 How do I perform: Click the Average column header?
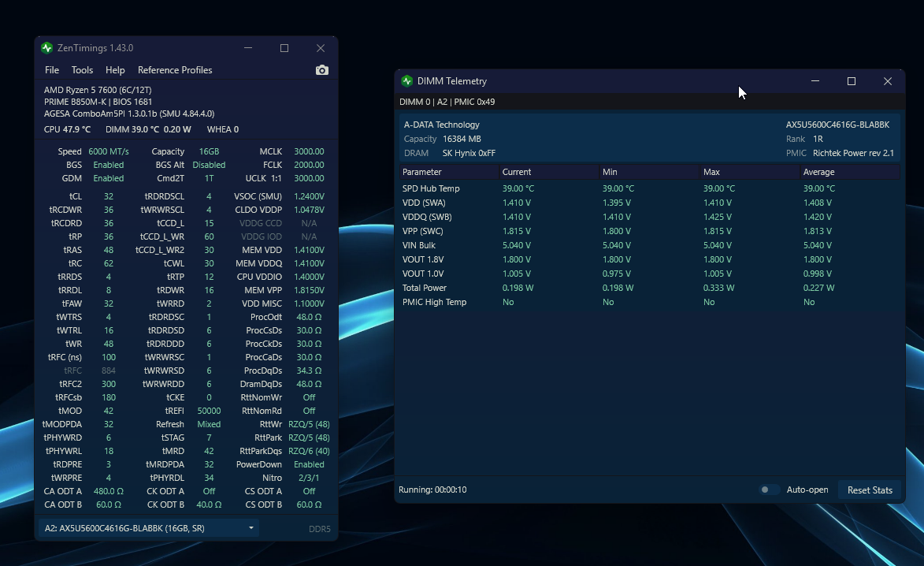tap(850, 172)
